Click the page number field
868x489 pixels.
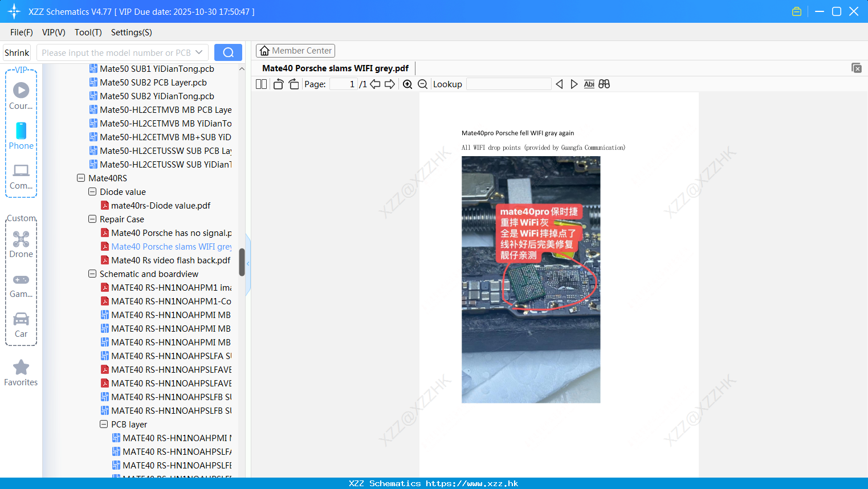344,84
